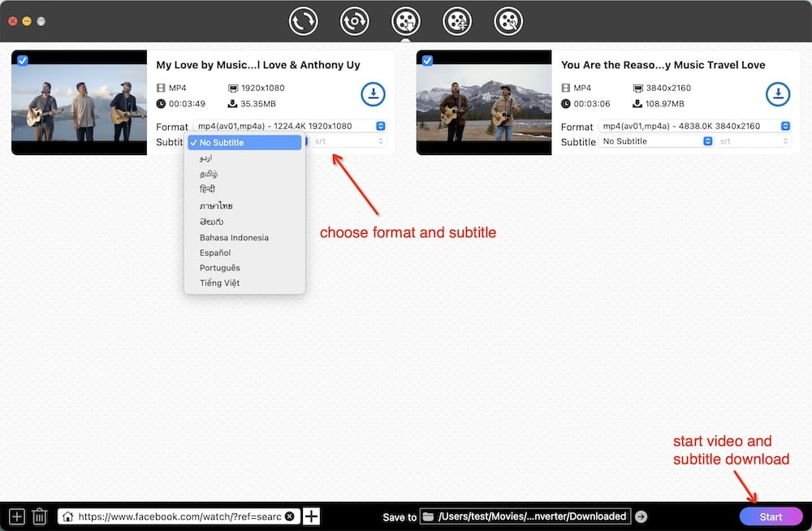Viewport: 812px width, 531px height.
Task: Click file size text 108.97MB
Action: click(x=664, y=104)
